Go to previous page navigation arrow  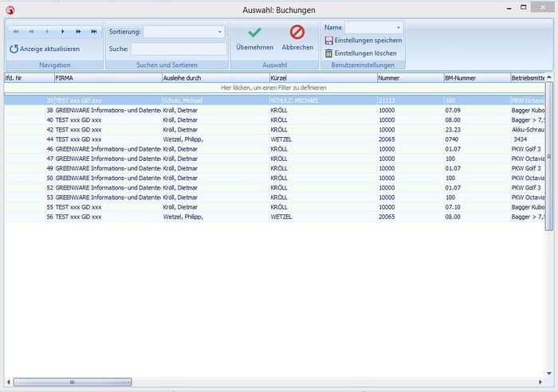tap(31, 32)
